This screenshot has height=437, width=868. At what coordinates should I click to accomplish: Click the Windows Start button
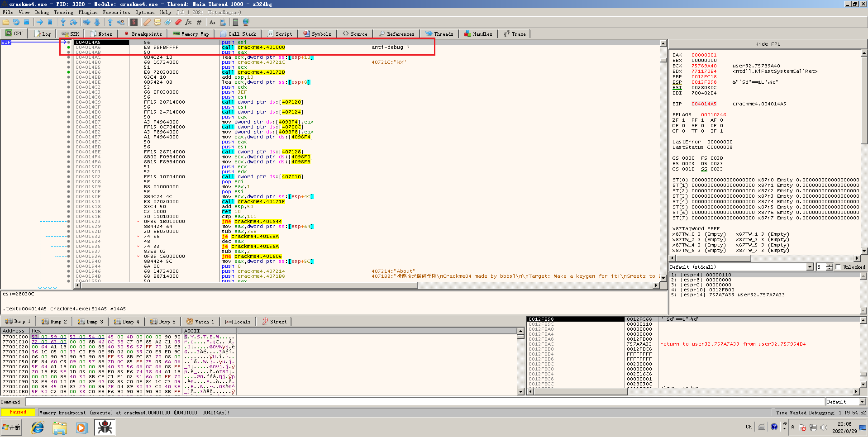(11, 427)
